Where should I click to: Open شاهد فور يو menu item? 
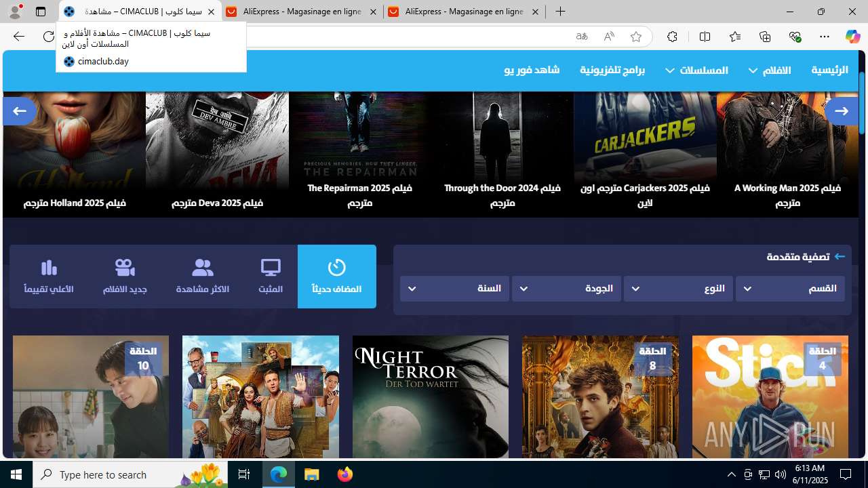coord(532,70)
